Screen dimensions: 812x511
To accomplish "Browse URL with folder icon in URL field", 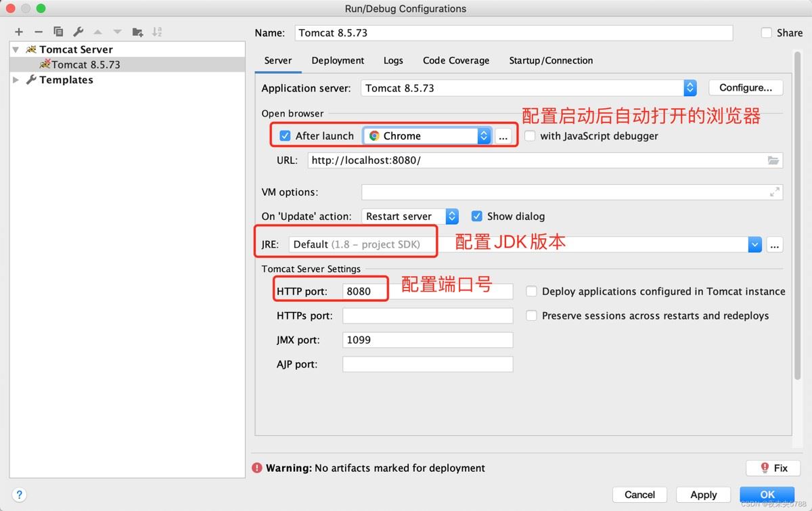I will coord(773,160).
